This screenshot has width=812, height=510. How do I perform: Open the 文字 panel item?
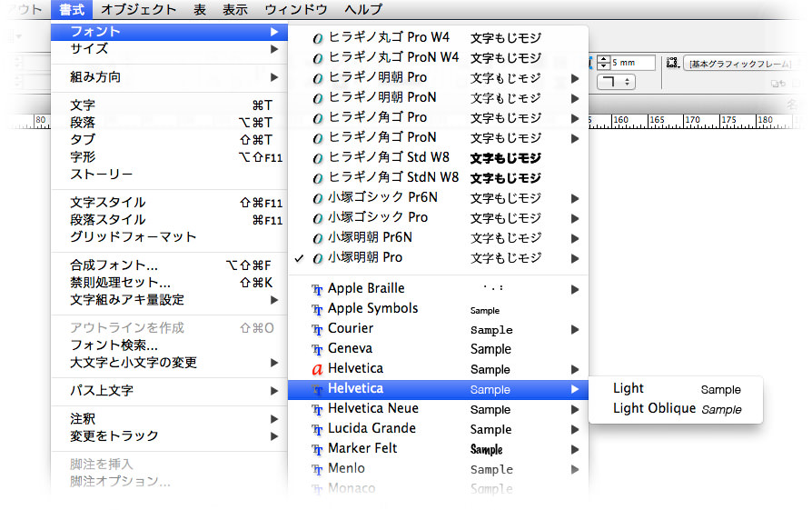pyautogui.click(x=169, y=105)
